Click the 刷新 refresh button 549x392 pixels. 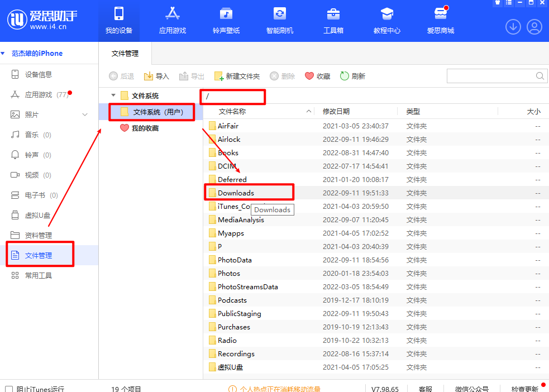(x=352, y=77)
